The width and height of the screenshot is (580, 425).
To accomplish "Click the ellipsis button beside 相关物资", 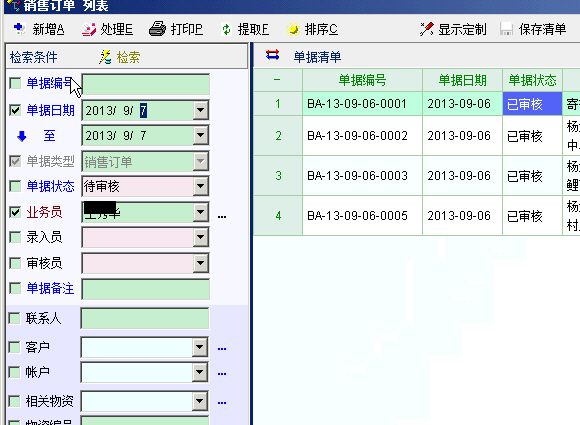I will pyautogui.click(x=222, y=402).
